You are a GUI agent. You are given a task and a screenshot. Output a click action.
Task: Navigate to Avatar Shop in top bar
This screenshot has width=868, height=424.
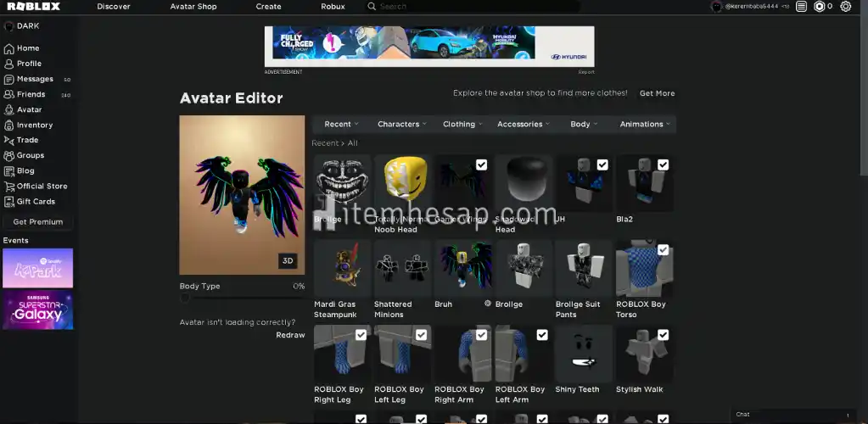click(x=193, y=6)
